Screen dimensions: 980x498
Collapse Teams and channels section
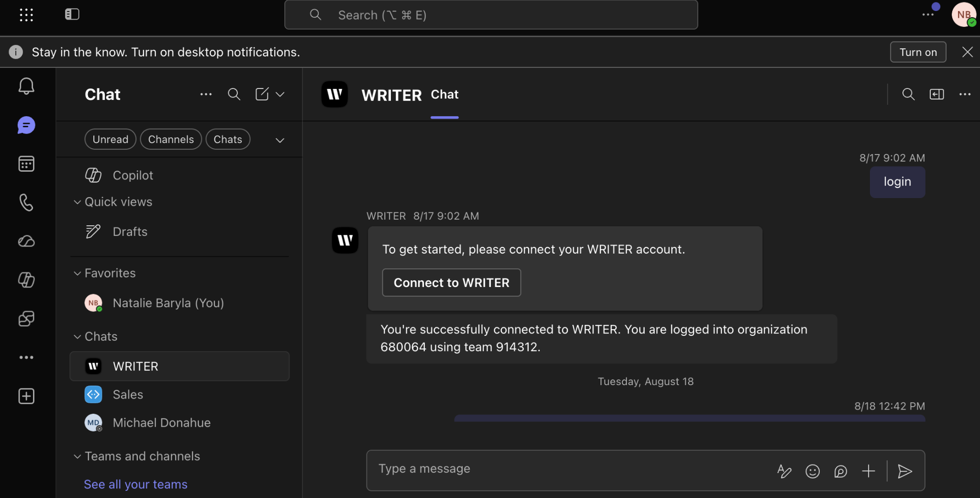(77, 456)
